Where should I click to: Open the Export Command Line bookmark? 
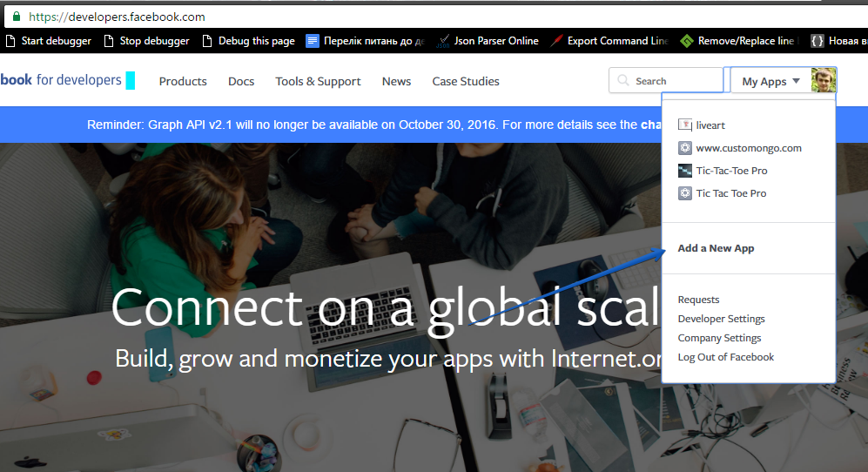pyautogui.click(x=609, y=41)
